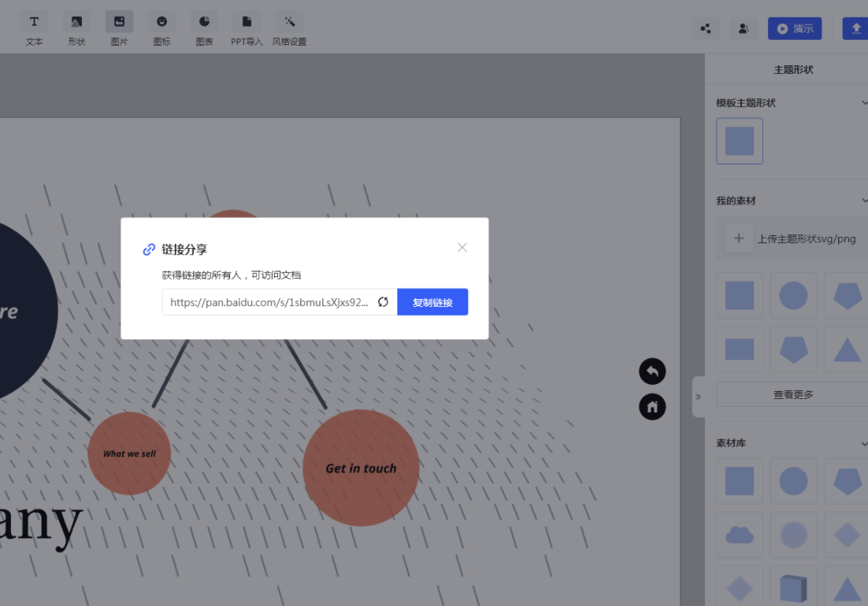Choose square in 素材库
The width and height of the screenshot is (868, 606).
[740, 481]
